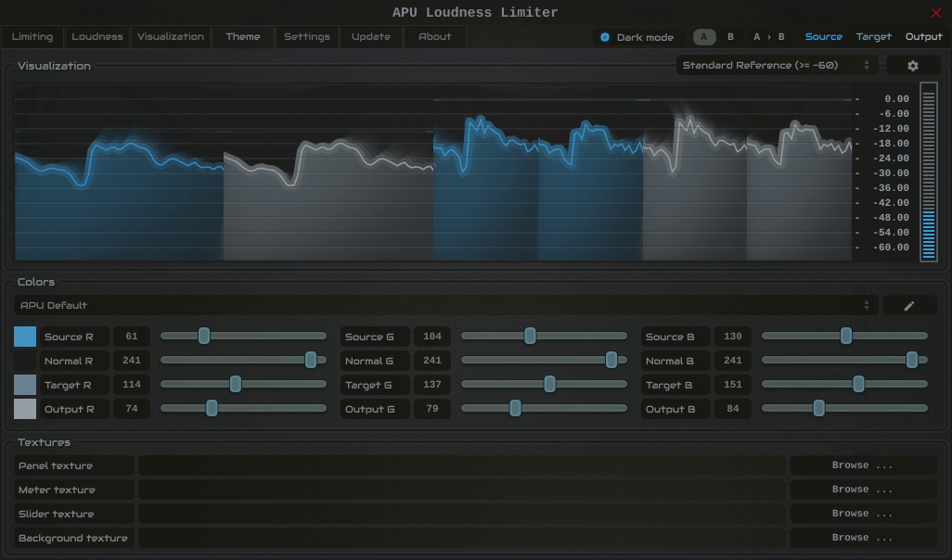Click the -24.00 scale label

pos(891,159)
